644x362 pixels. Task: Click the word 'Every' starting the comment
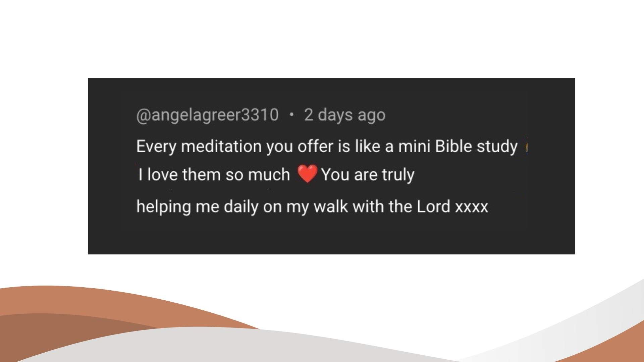click(x=156, y=146)
